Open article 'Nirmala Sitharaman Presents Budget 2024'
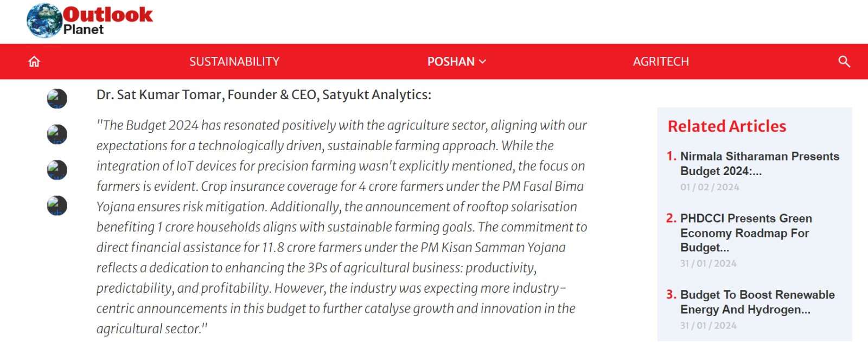 759,164
